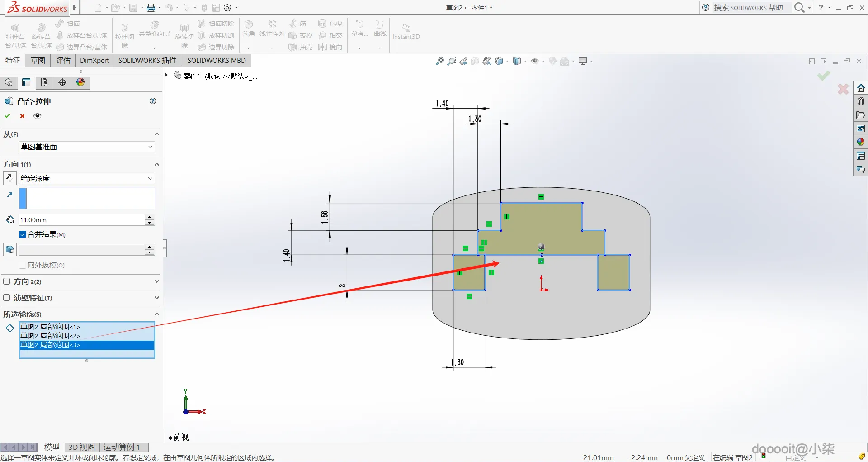Open the Display Style icon

(x=517, y=61)
